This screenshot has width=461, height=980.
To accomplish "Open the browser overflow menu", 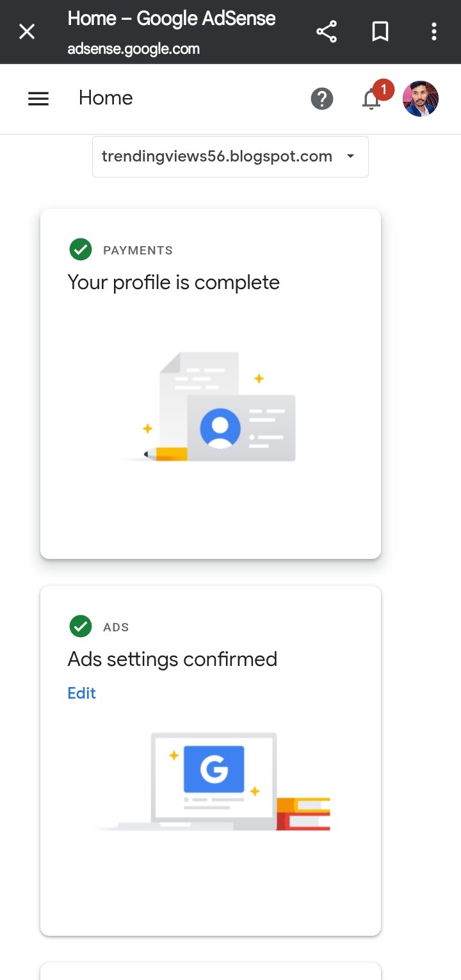I will tap(434, 31).
